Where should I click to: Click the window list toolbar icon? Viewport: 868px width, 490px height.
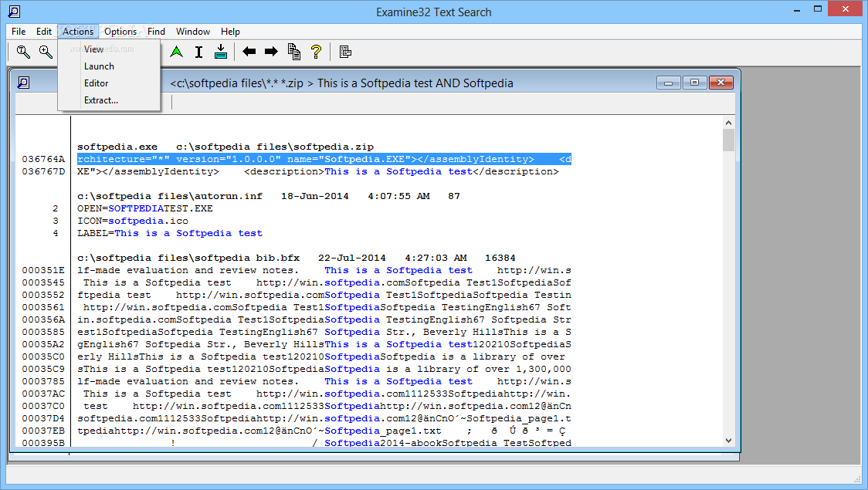pos(345,52)
